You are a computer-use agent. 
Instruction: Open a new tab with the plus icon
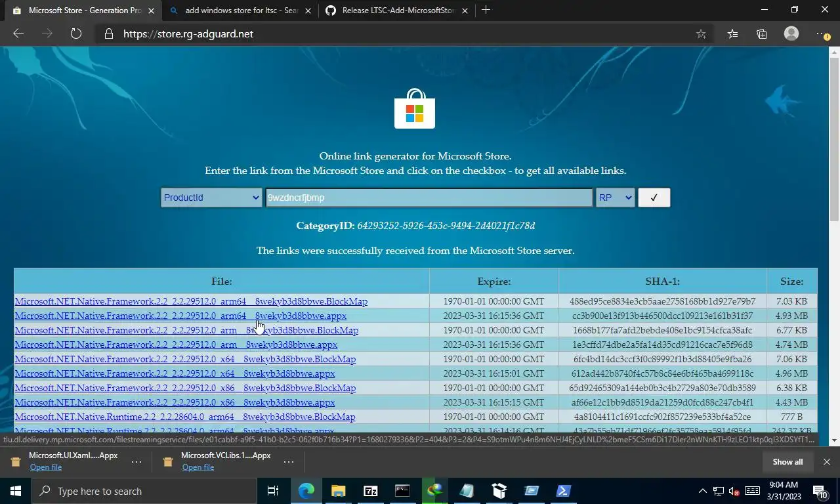[x=486, y=10]
